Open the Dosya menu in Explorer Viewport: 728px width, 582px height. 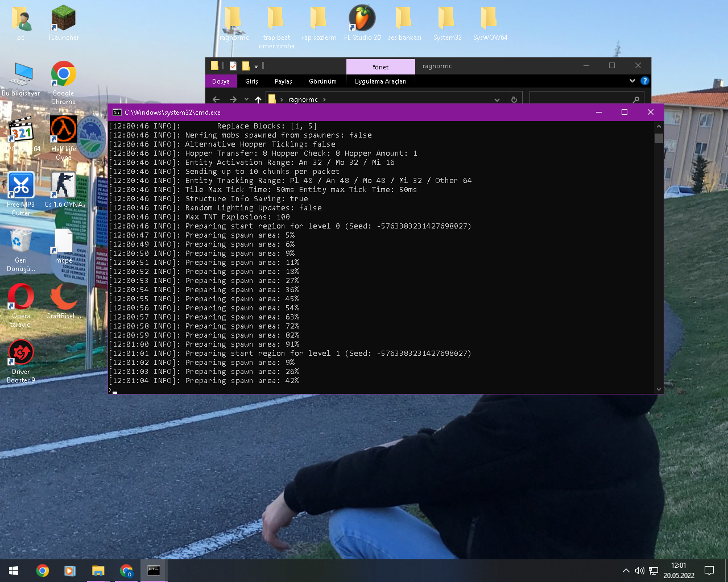click(221, 81)
